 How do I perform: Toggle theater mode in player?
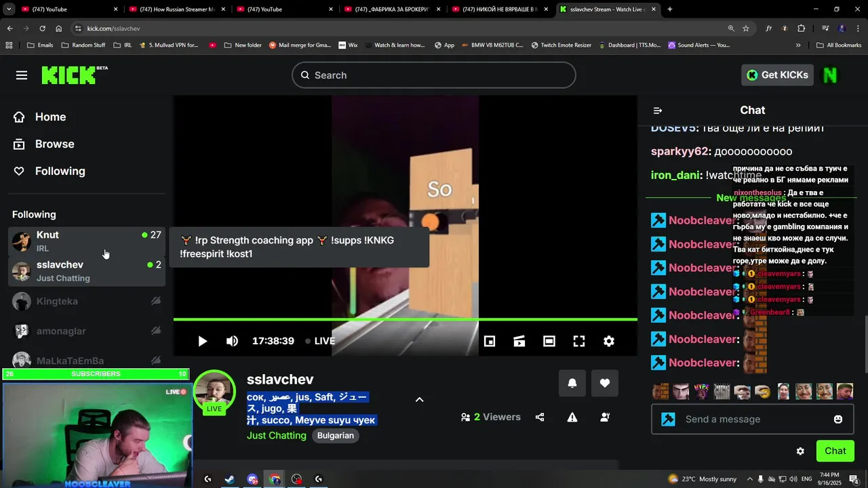(549, 341)
